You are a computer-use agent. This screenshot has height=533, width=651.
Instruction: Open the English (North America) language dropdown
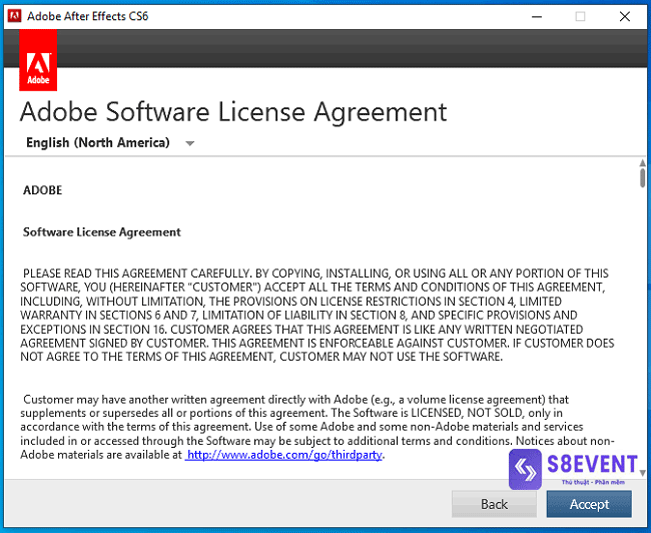[x=110, y=143]
